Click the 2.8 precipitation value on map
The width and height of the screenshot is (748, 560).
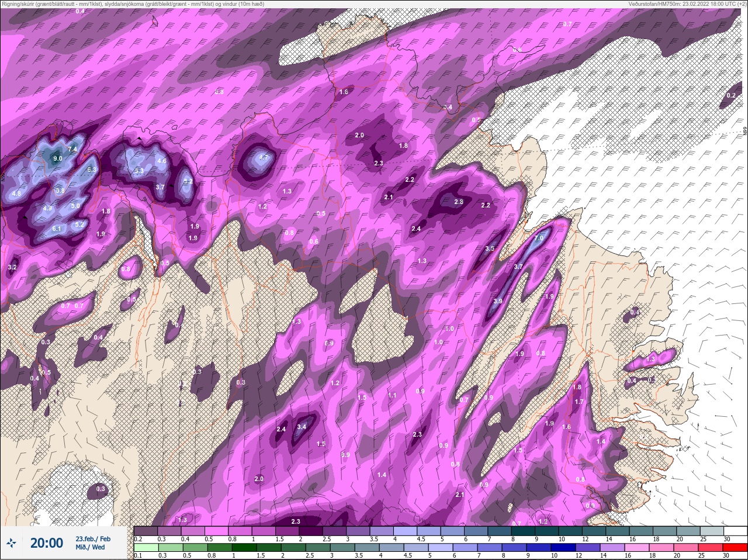[459, 202]
